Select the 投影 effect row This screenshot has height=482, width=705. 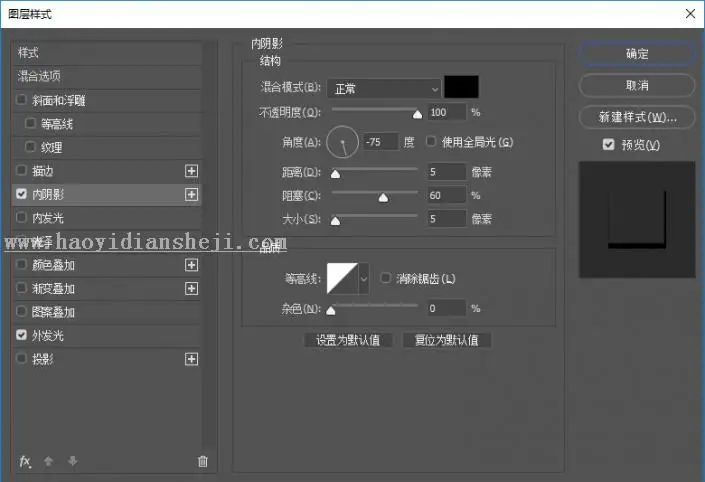[107, 359]
